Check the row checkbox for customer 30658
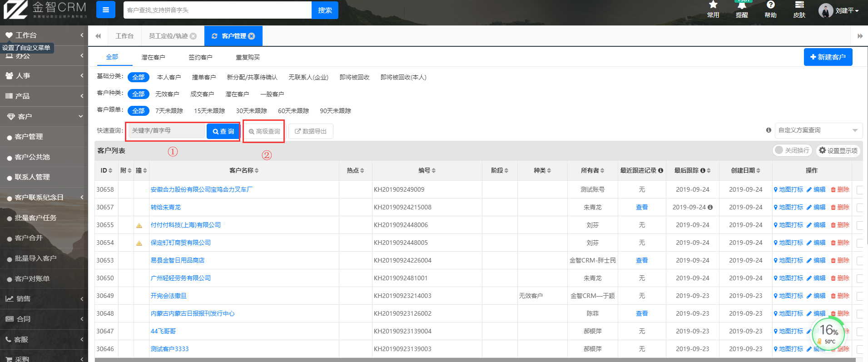This screenshot has height=362, width=868. pos(859,190)
